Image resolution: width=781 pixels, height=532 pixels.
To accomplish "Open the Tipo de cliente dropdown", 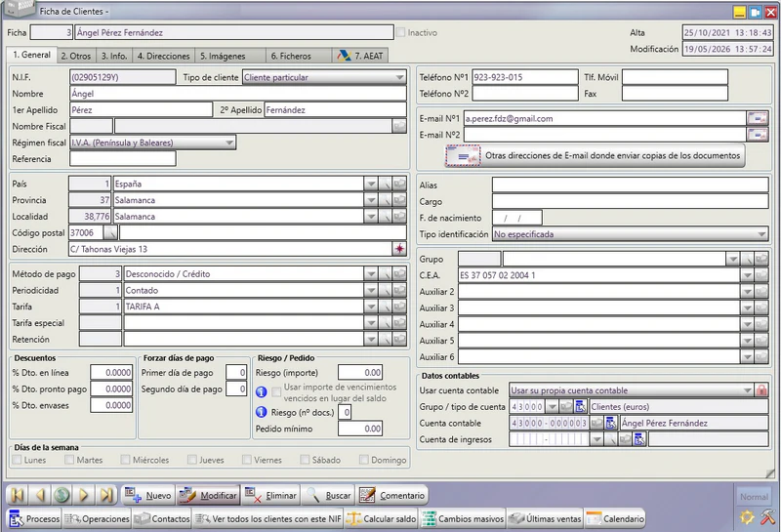I will click(324, 77).
